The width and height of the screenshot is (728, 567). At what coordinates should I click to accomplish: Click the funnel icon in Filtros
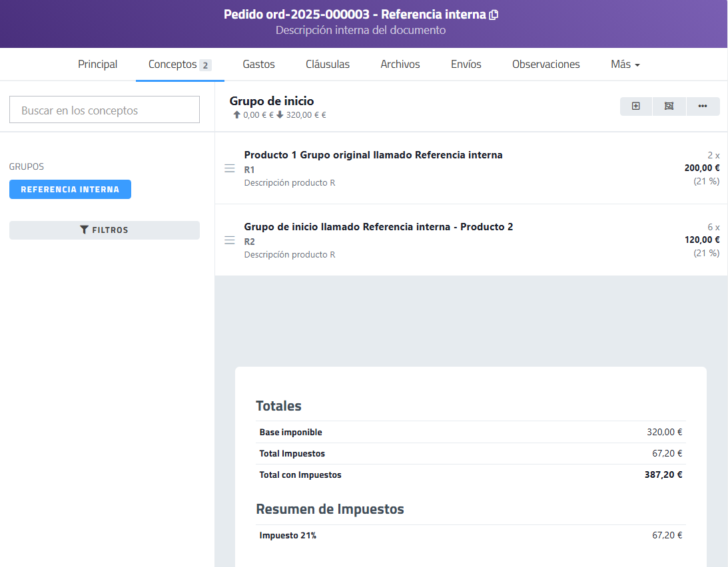coord(84,230)
